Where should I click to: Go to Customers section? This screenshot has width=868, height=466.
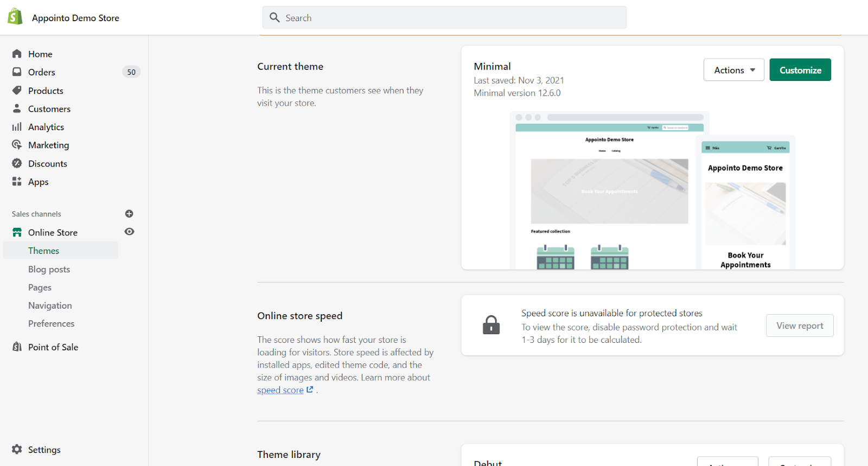[49, 108]
